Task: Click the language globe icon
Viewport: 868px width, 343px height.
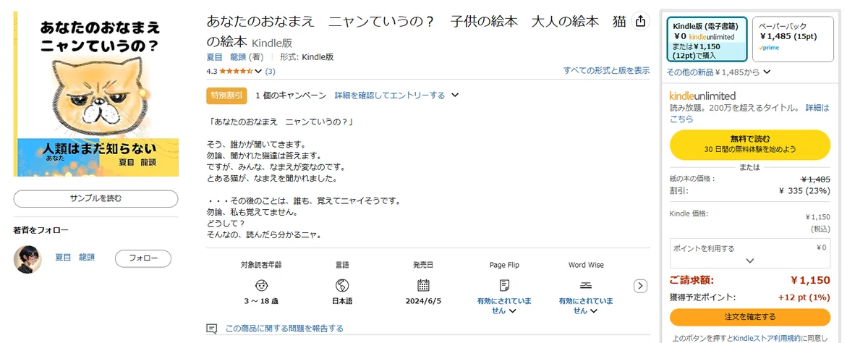Action: point(343,285)
